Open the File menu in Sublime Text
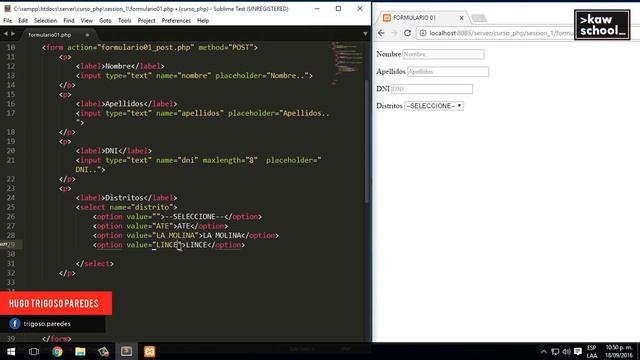 pos(7,20)
